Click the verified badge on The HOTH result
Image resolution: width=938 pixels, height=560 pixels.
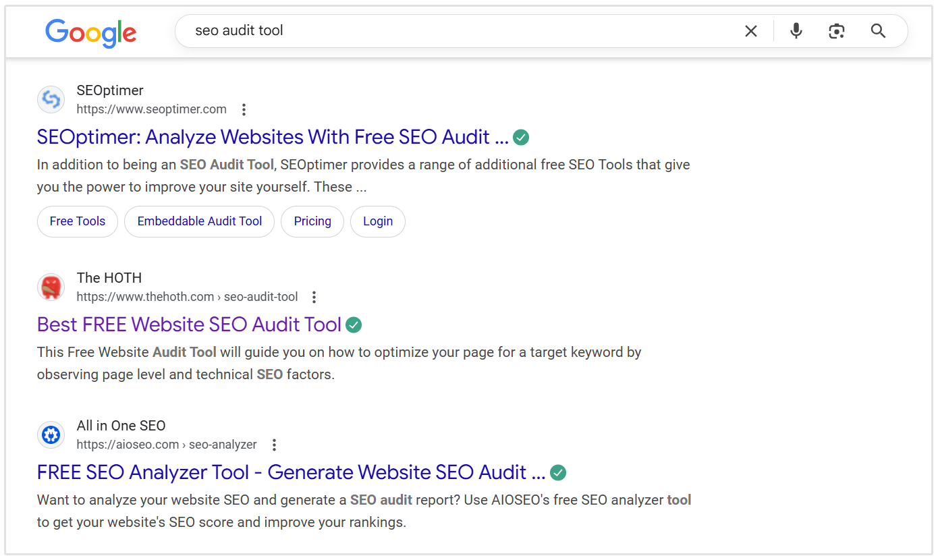(354, 325)
